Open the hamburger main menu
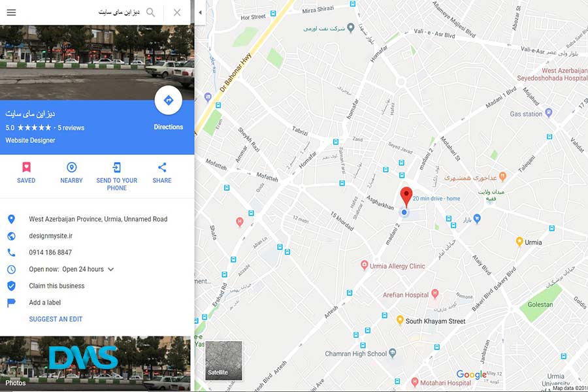The image size is (588, 392). click(11, 12)
